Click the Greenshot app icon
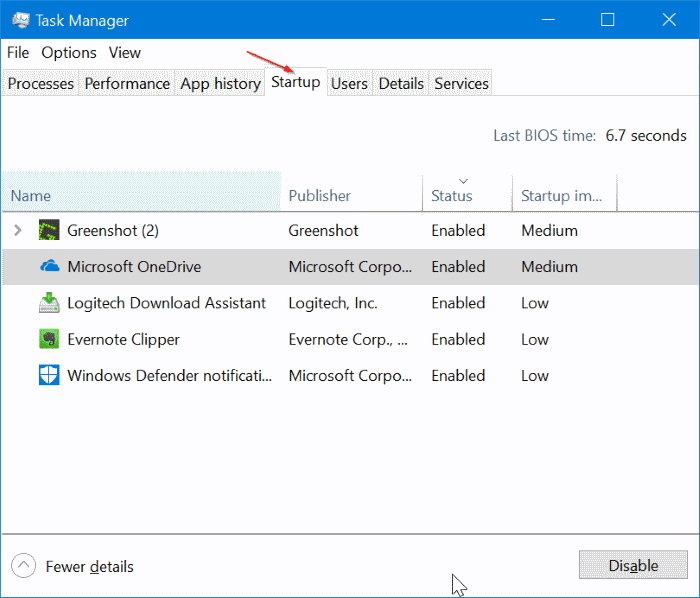 point(49,230)
